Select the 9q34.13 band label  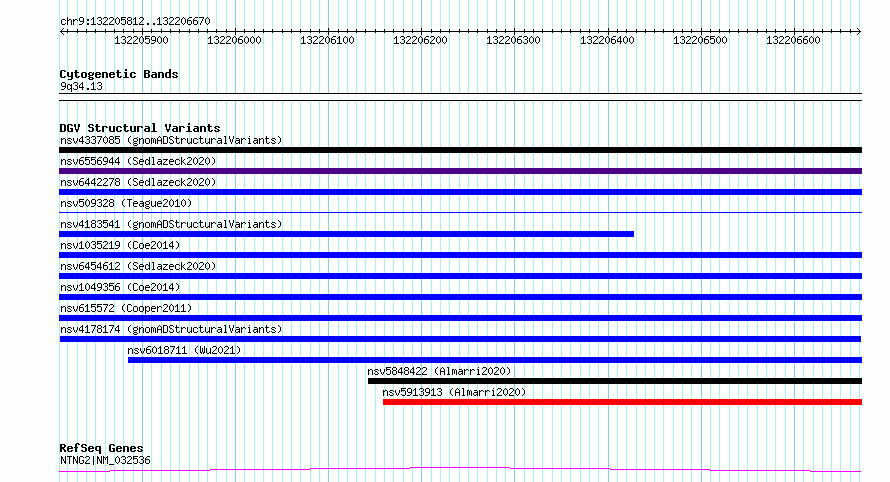[x=81, y=86]
